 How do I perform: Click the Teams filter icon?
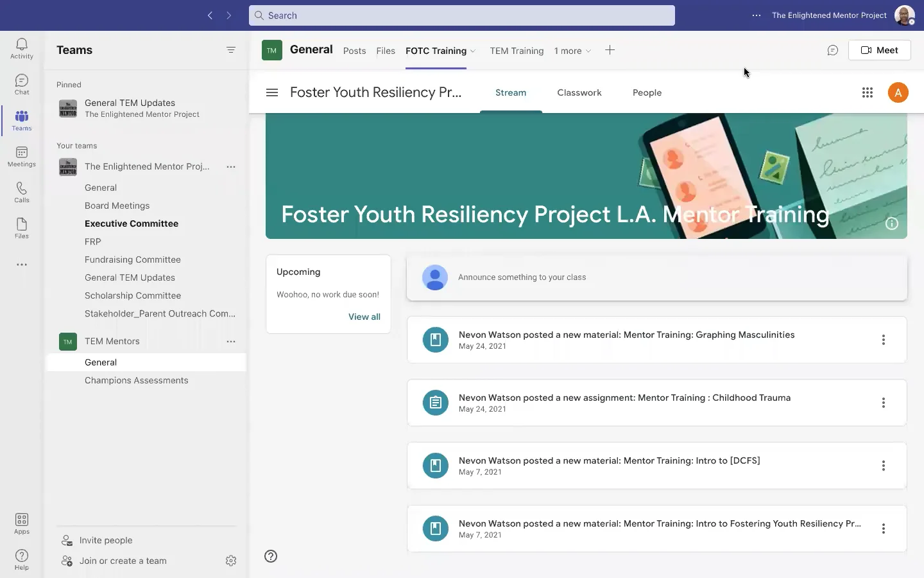pyautogui.click(x=231, y=50)
